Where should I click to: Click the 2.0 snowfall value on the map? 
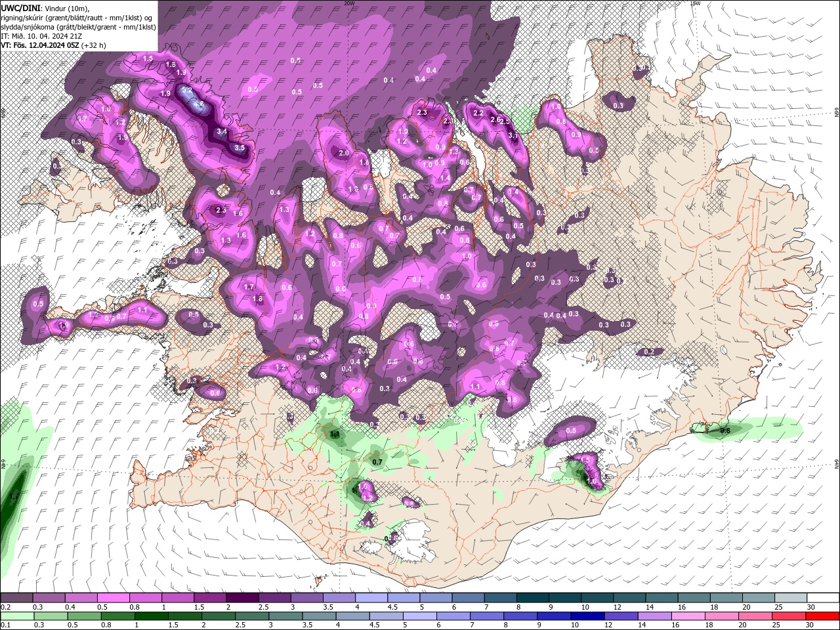click(343, 153)
